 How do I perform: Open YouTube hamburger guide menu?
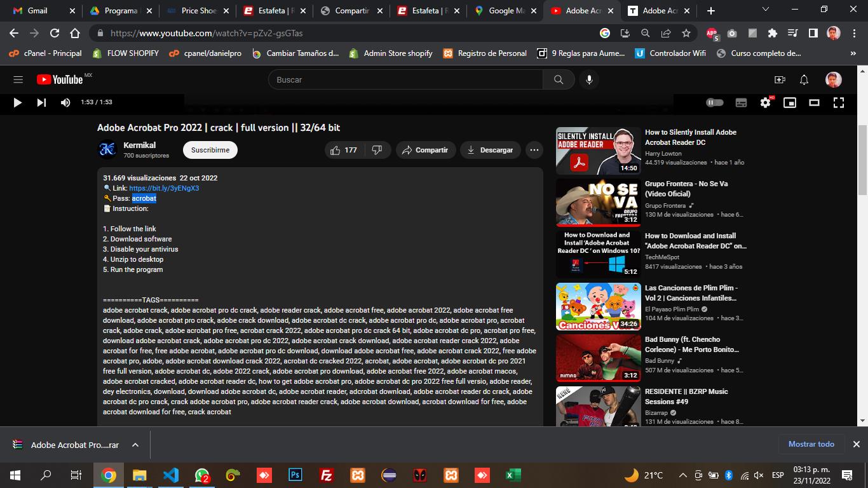click(18, 79)
